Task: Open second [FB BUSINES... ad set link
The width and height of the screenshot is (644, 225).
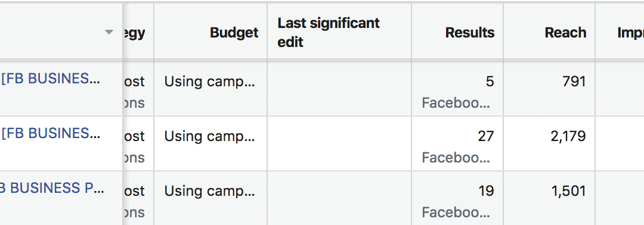Action: pos(51,133)
